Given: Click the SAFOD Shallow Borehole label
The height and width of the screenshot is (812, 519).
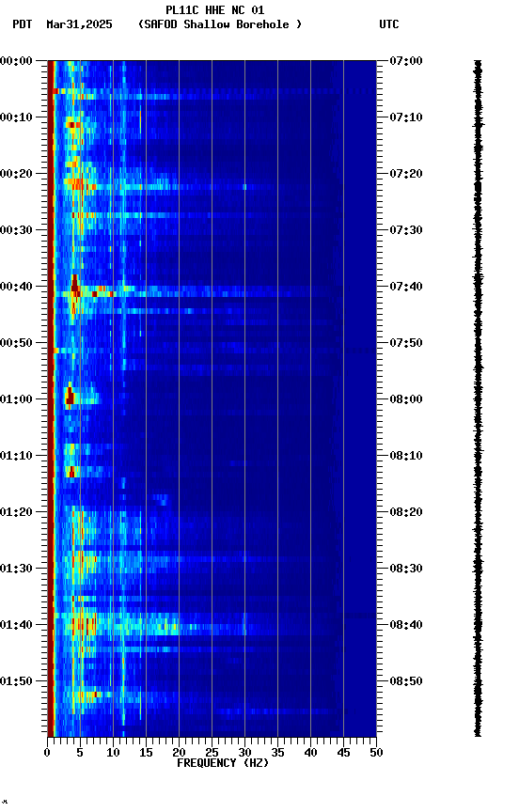Looking at the screenshot, I should click(x=220, y=24).
